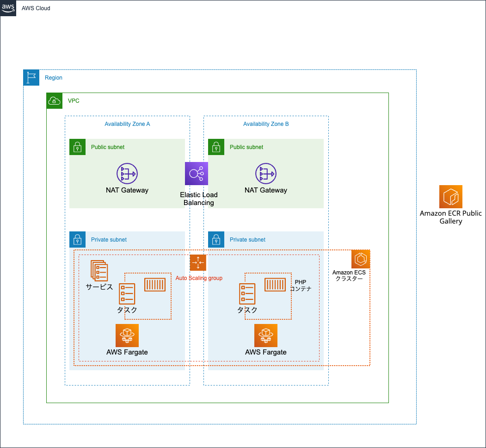Select NAT Gateway text in Zone B
This screenshot has width=486, height=448.
click(x=265, y=190)
